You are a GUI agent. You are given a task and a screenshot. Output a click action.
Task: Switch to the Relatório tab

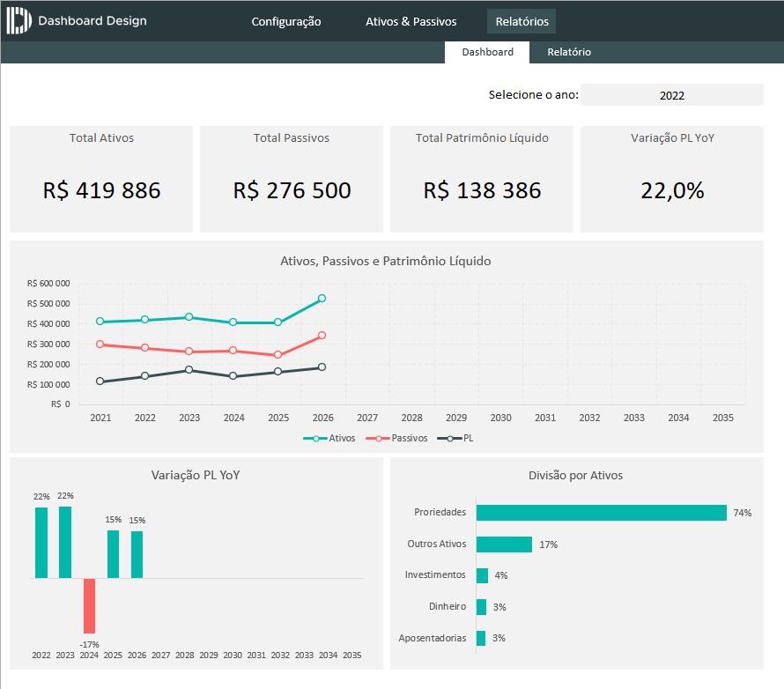point(569,52)
